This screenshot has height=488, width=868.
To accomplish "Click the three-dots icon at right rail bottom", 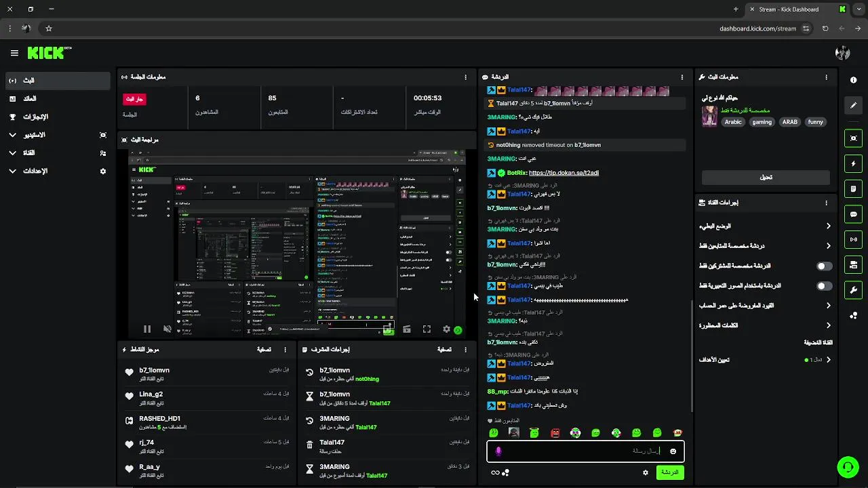I will pyautogui.click(x=853, y=315).
